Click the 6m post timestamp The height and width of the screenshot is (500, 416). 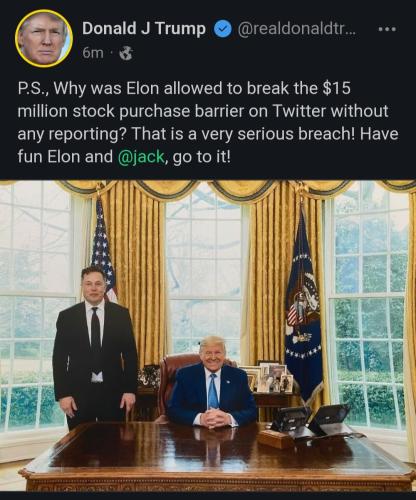click(93, 53)
